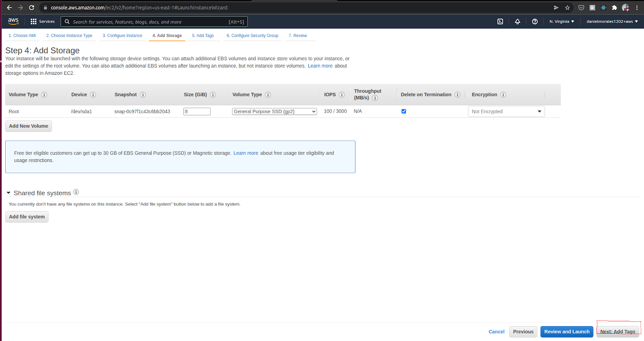The width and height of the screenshot is (644, 341).
Task: Show info for Shared file systems
Action: click(76, 192)
